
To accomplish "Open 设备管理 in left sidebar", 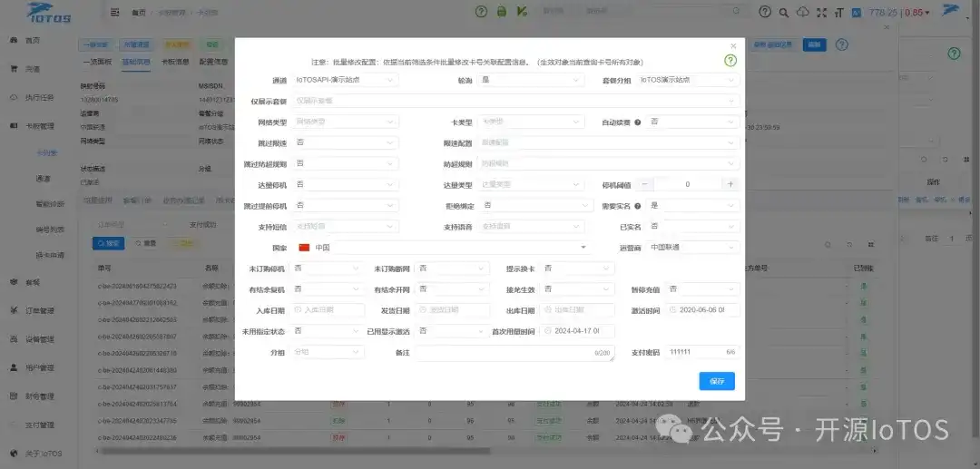I will click(39, 339).
